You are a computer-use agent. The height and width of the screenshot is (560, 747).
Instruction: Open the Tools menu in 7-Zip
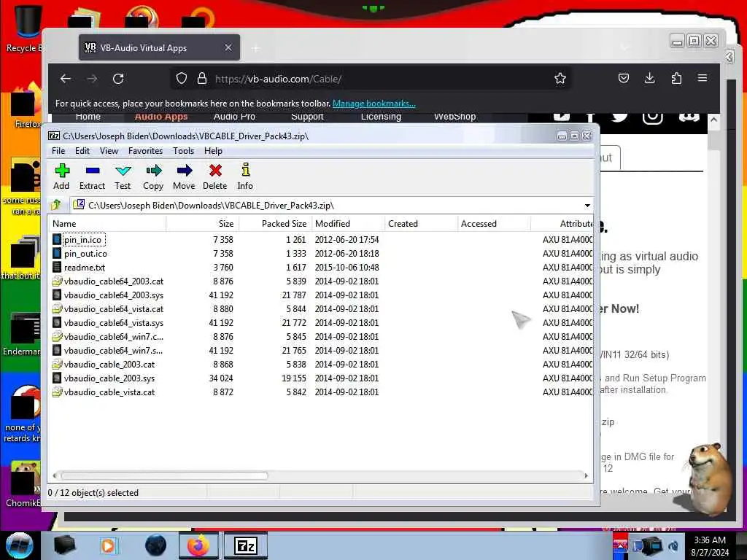183,151
